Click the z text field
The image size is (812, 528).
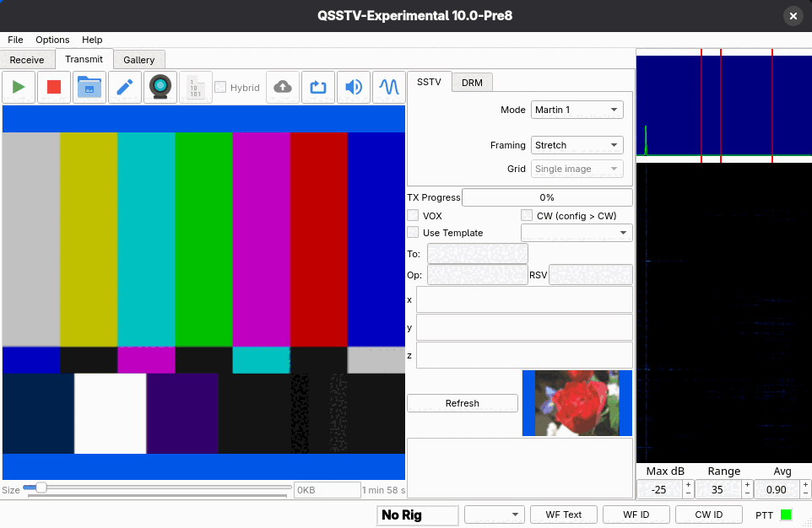[x=524, y=355]
